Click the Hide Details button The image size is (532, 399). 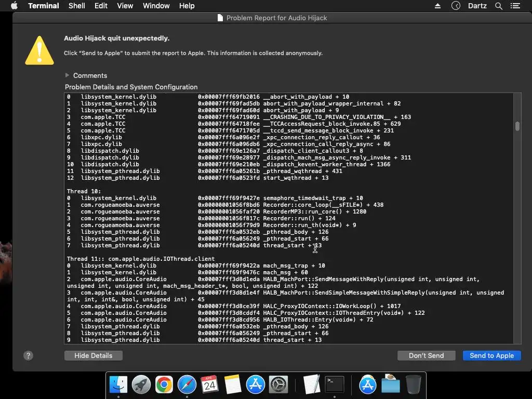(94, 355)
